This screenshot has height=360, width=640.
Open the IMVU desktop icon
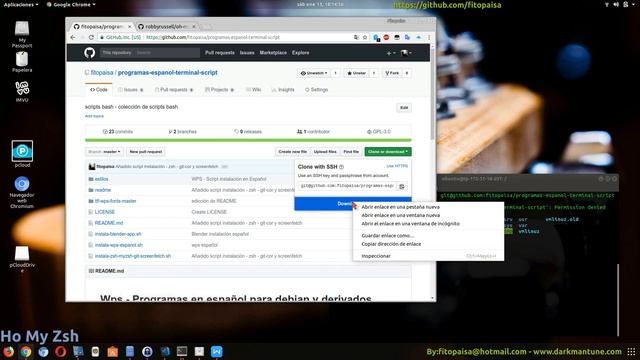22,91
